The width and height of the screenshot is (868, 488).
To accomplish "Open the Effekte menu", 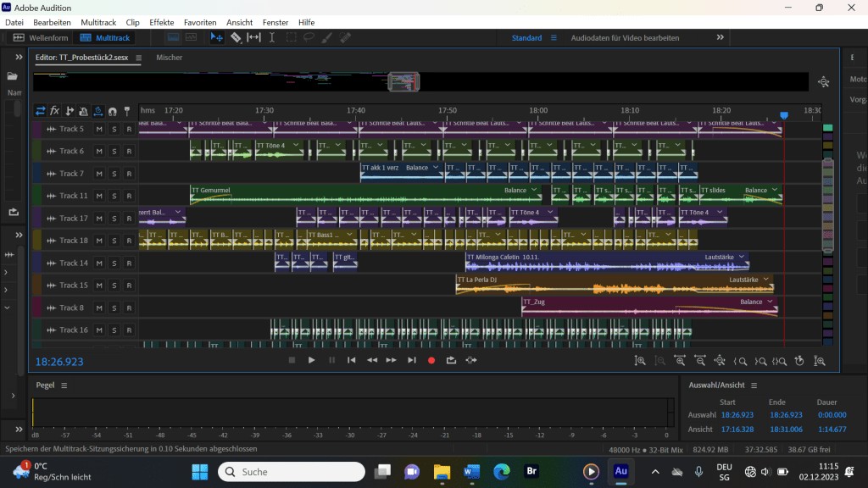I will tap(161, 22).
